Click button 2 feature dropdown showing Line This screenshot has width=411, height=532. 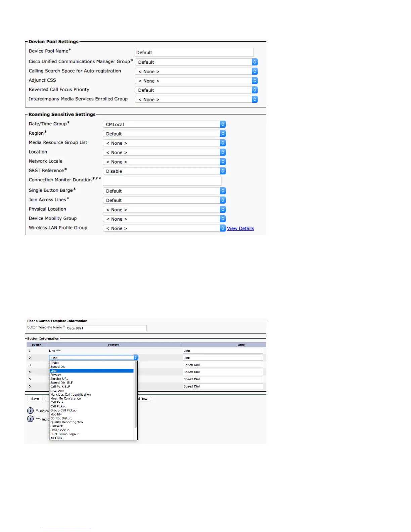[93, 358]
